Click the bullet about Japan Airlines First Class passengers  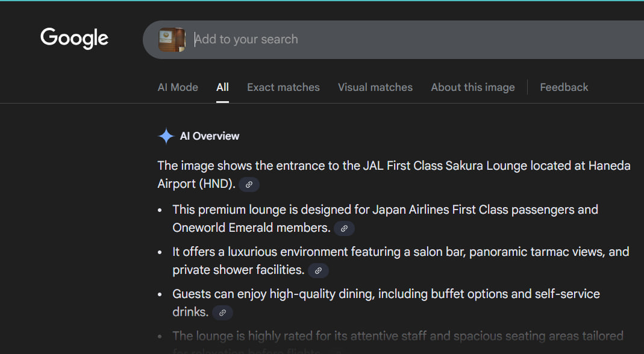[385, 210]
